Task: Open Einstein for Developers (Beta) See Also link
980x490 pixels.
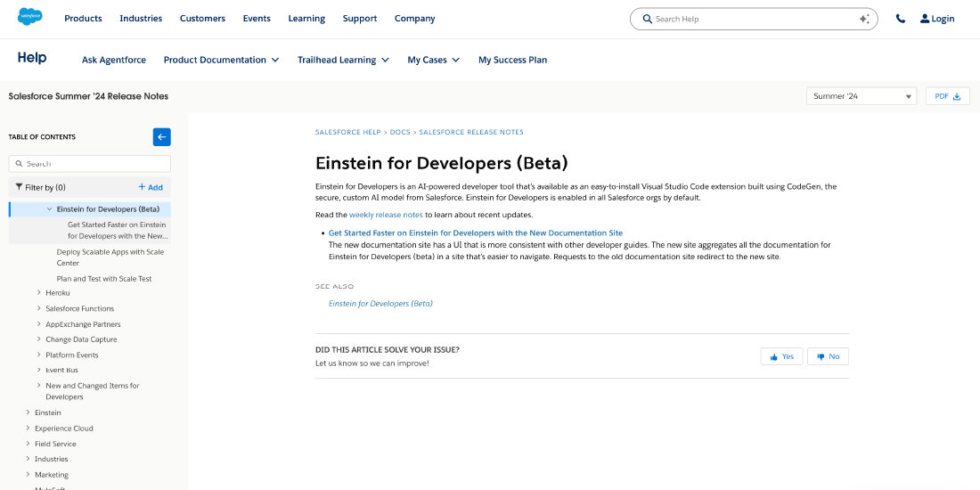Action: [380, 304]
